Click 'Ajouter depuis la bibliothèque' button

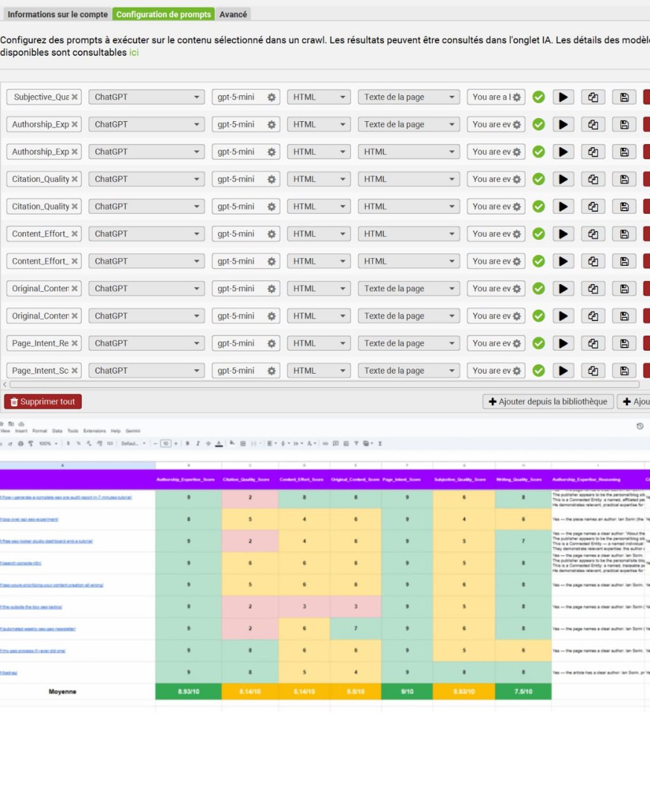point(548,402)
